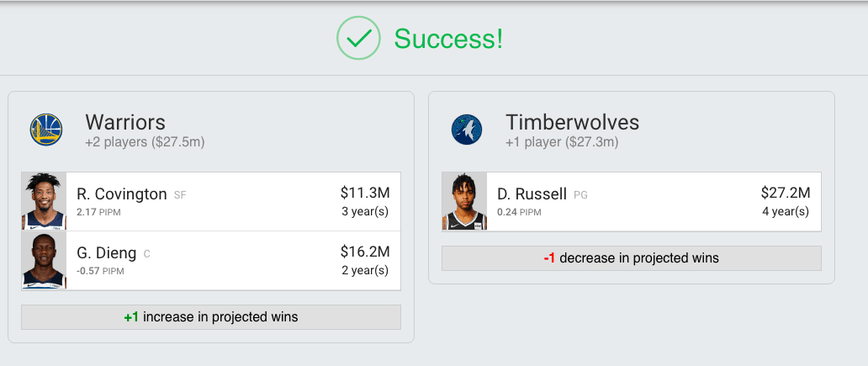868x366 pixels.
Task: Open R. Covington's player headshot
Action: (x=44, y=202)
